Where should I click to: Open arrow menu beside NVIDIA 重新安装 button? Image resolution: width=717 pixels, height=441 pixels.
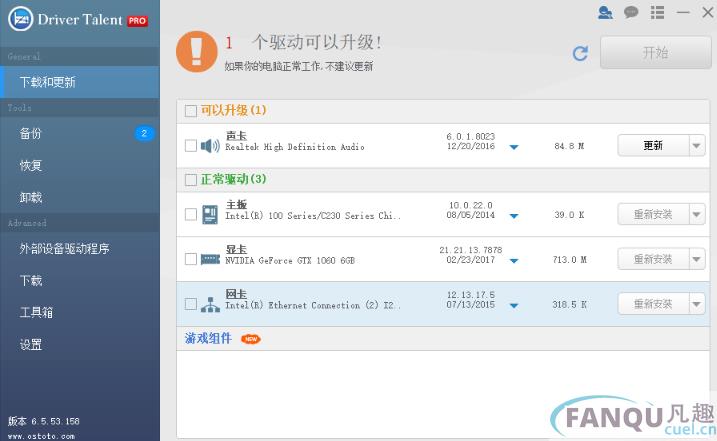[x=697, y=259]
